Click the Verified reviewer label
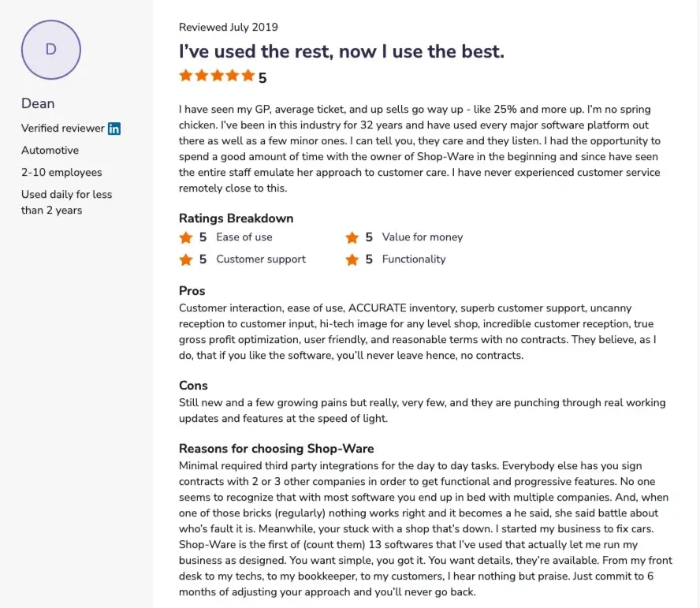700x608 pixels. (x=62, y=129)
